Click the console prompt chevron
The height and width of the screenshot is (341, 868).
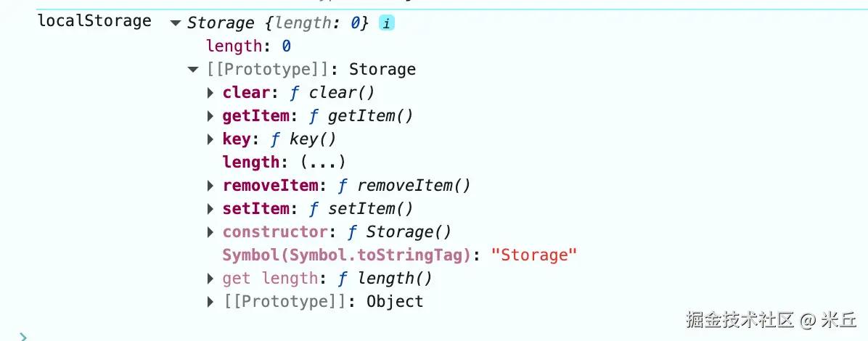click(x=22, y=336)
